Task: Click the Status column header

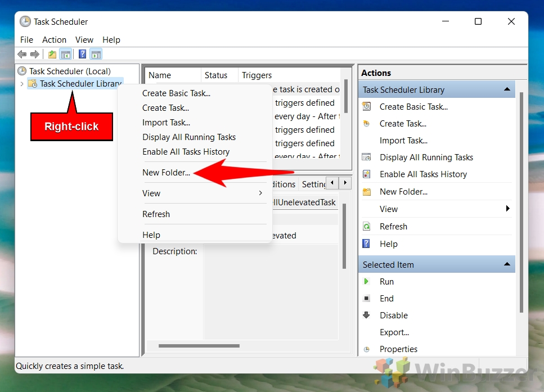Action: pos(219,75)
